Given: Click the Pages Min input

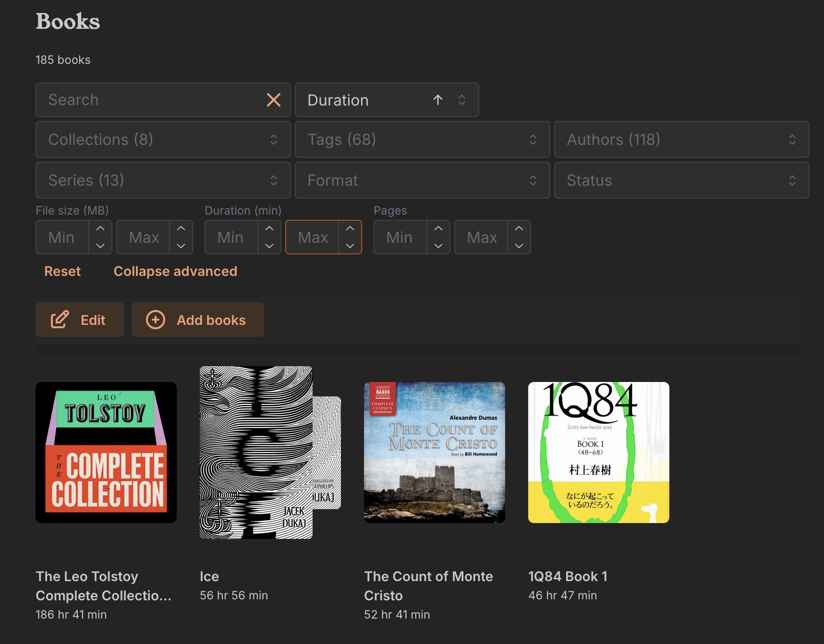Looking at the screenshot, I should pyautogui.click(x=400, y=237).
